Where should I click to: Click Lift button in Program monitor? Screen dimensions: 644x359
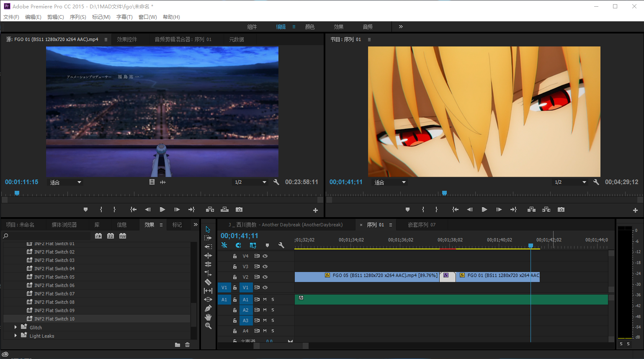click(x=531, y=209)
